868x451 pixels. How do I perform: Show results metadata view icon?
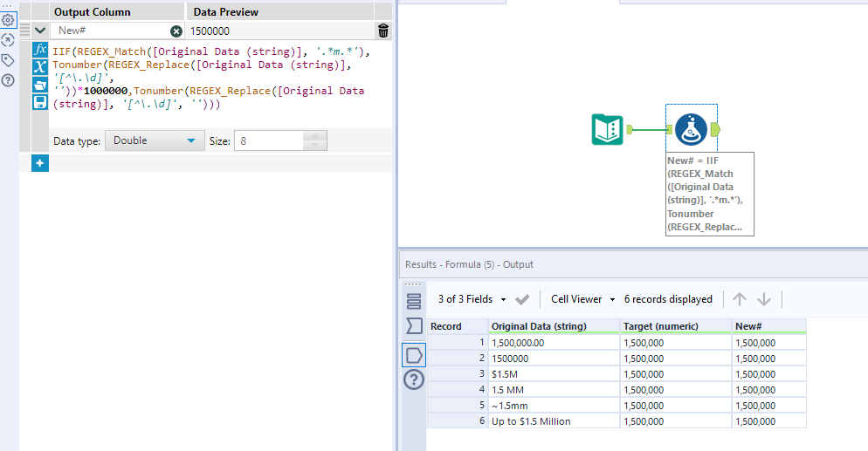click(x=414, y=302)
